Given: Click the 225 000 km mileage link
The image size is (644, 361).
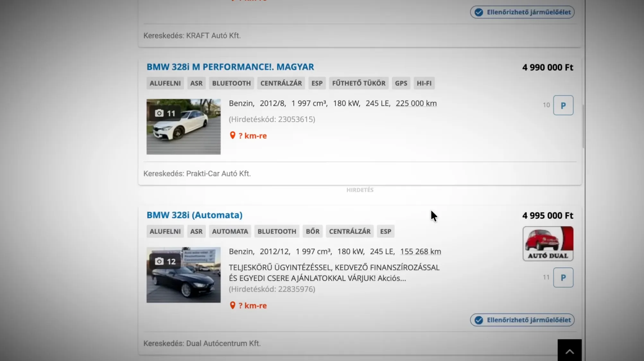Looking at the screenshot, I should tap(416, 104).
